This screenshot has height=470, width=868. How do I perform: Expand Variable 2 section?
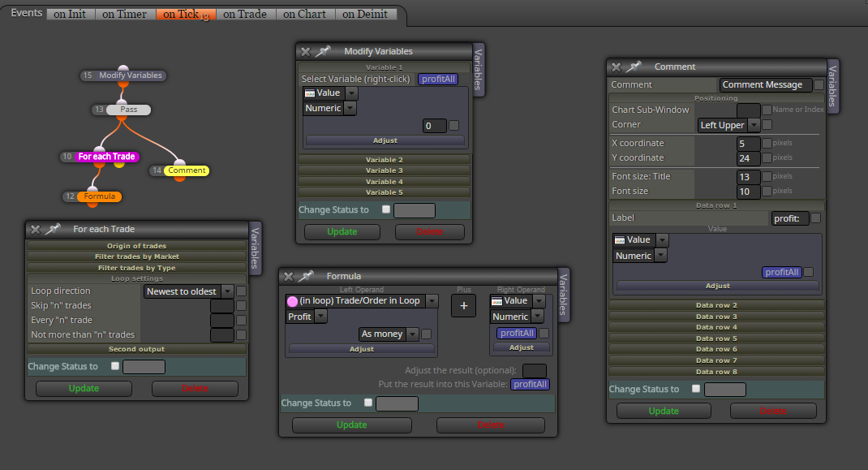pos(385,160)
